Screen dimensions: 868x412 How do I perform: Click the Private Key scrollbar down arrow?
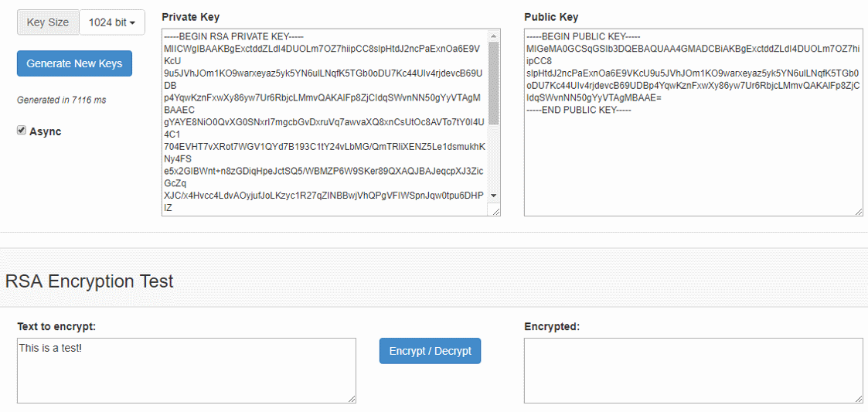(x=494, y=196)
